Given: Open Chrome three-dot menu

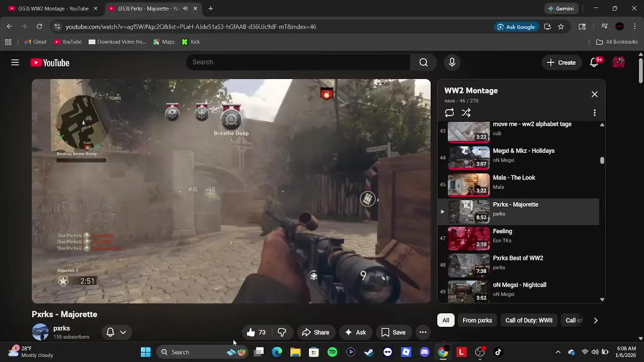Looking at the screenshot, I should click(635, 27).
